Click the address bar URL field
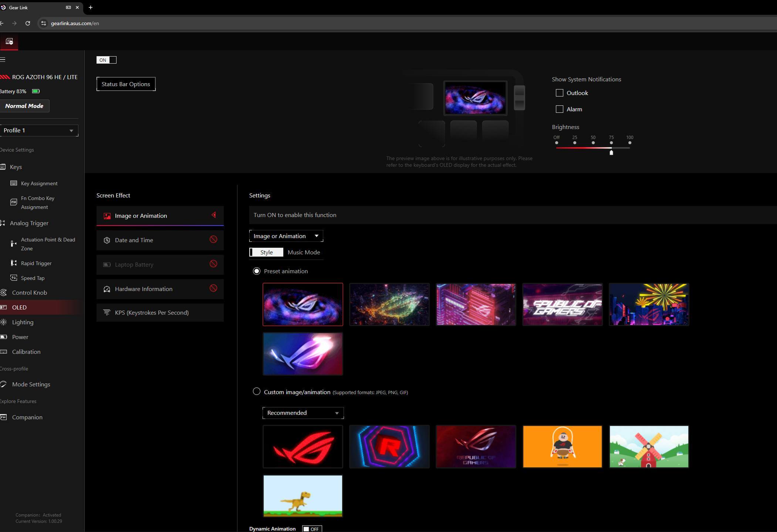This screenshot has height=532, width=777. [x=407, y=23]
